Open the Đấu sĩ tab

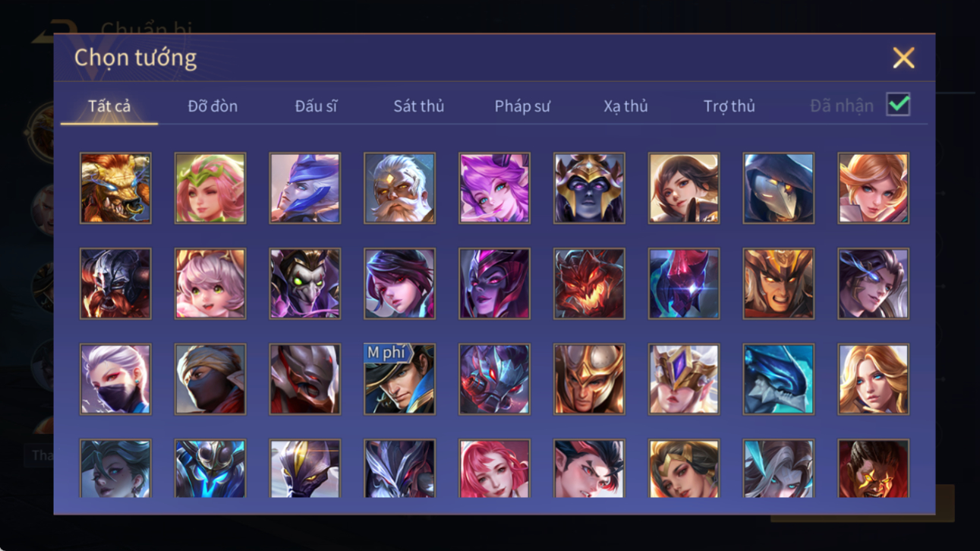(x=316, y=106)
